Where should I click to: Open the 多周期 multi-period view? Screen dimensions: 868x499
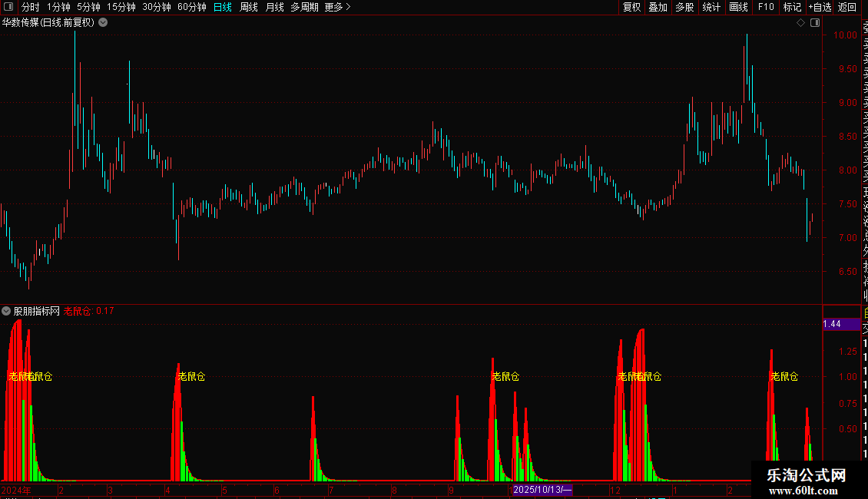pos(304,7)
